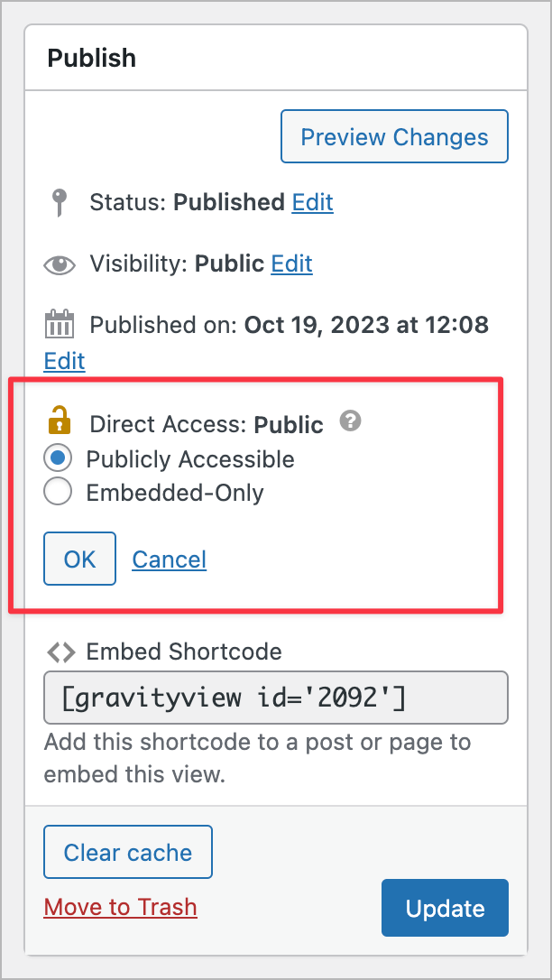Confirm Direct Access with OK

[x=79, y=559]
